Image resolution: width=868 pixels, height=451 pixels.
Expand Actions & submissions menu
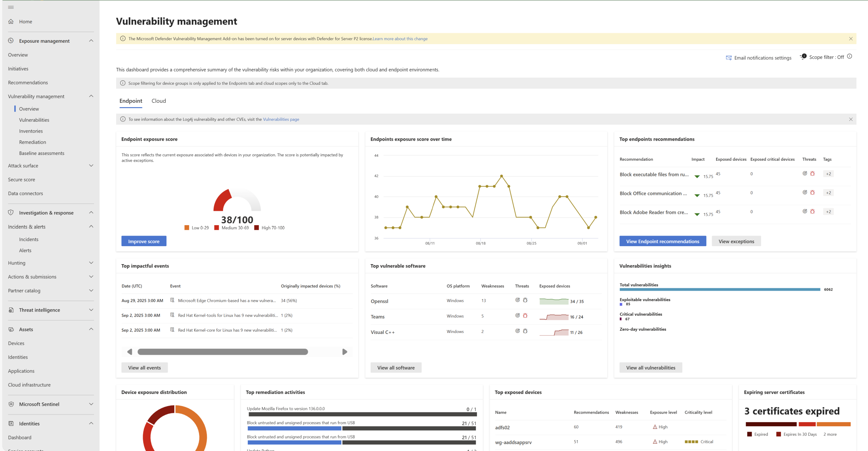pos(91,277)
